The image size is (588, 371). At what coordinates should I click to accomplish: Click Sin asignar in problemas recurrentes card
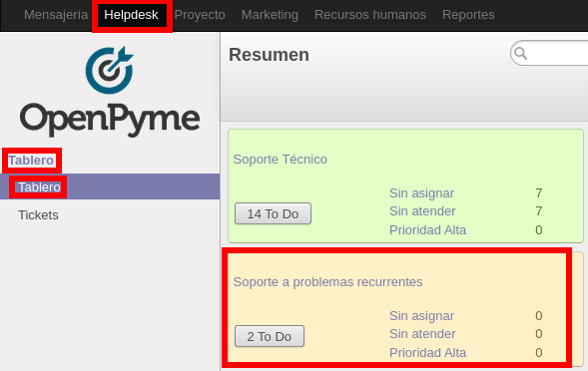click(421, 315)
